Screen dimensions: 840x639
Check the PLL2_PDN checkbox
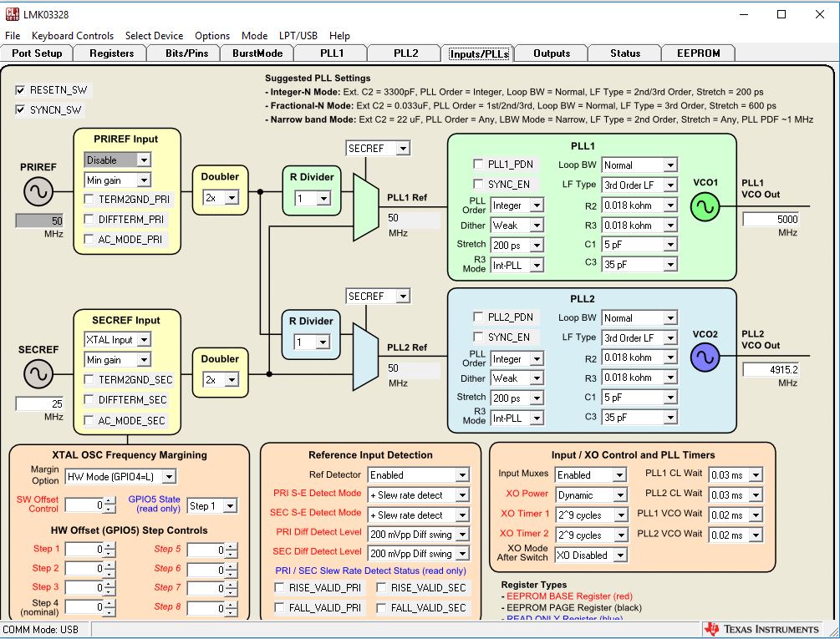coord(478,317)
